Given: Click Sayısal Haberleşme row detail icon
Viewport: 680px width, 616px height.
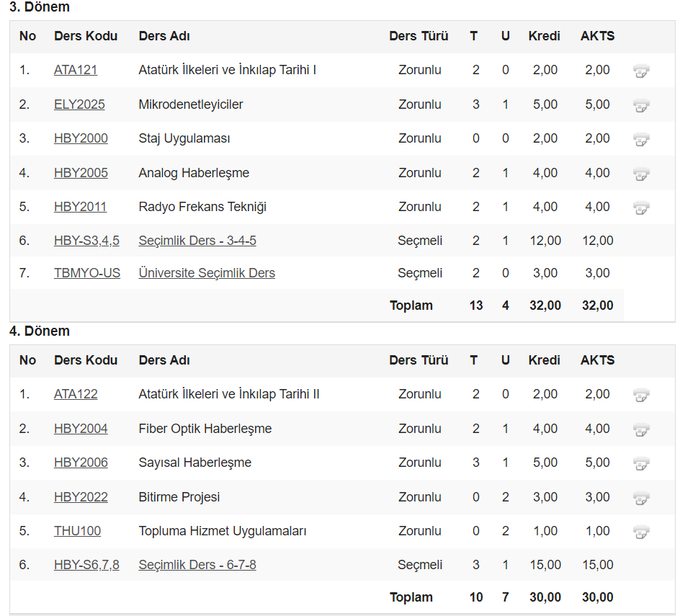Looking at the screenshot, I should 641,463.
